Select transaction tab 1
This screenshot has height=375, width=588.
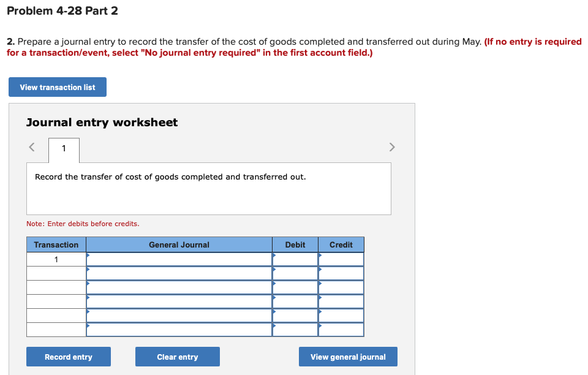[x=64, y=150]
